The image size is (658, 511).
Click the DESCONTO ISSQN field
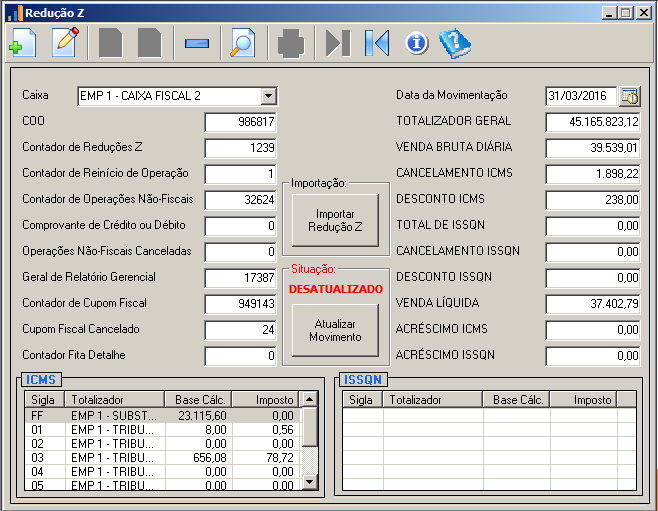(x=593, y=278)
